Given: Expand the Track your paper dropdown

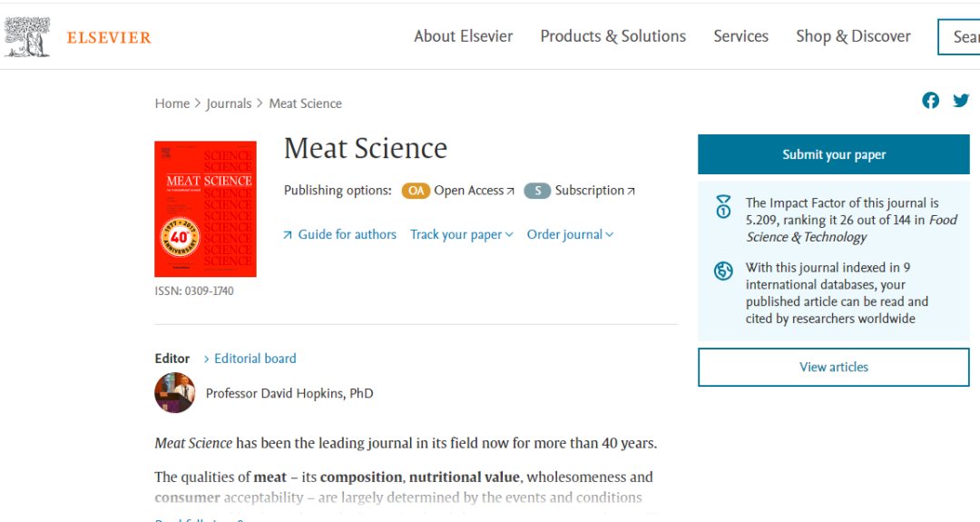Looking at the screenshot, I should click(x=462, y=234).
